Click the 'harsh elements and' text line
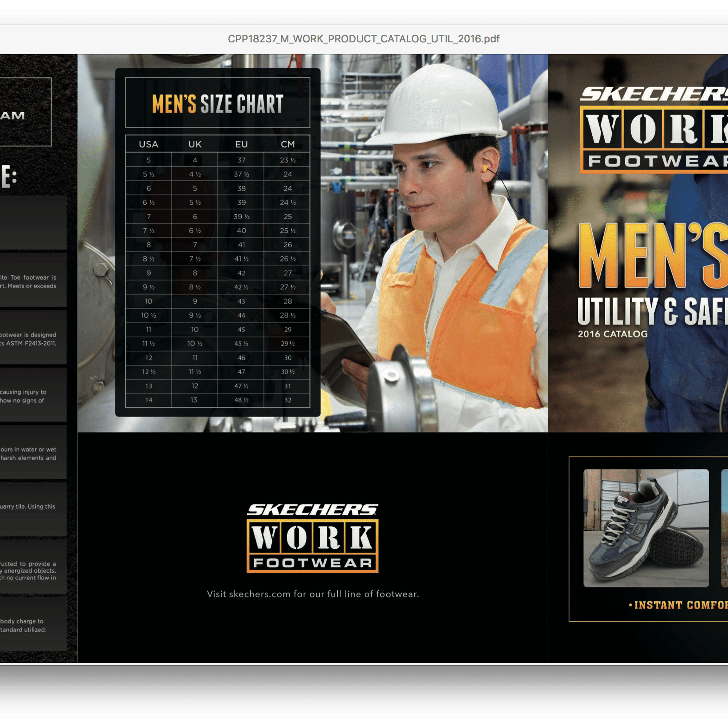The height and width of the screenshot is (728, 728). pyautogui.click(x=28, y=458)
